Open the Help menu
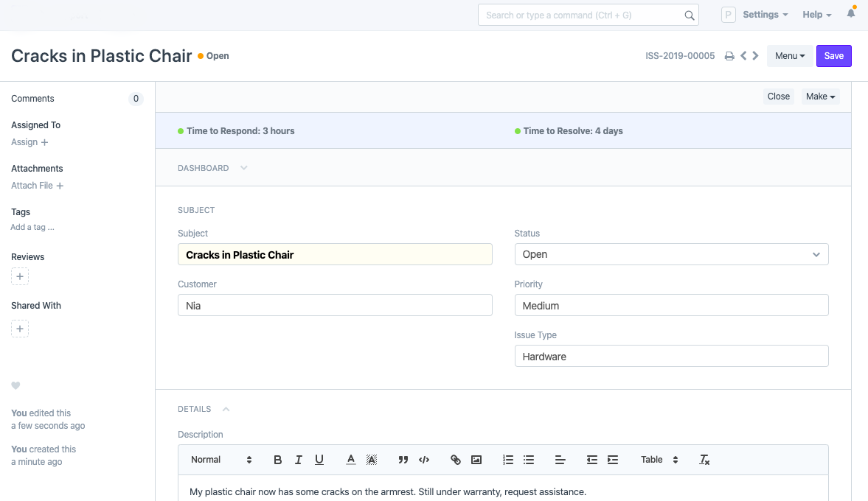The height and width of the screenshot is (501, 868). (x=816, y=15)
